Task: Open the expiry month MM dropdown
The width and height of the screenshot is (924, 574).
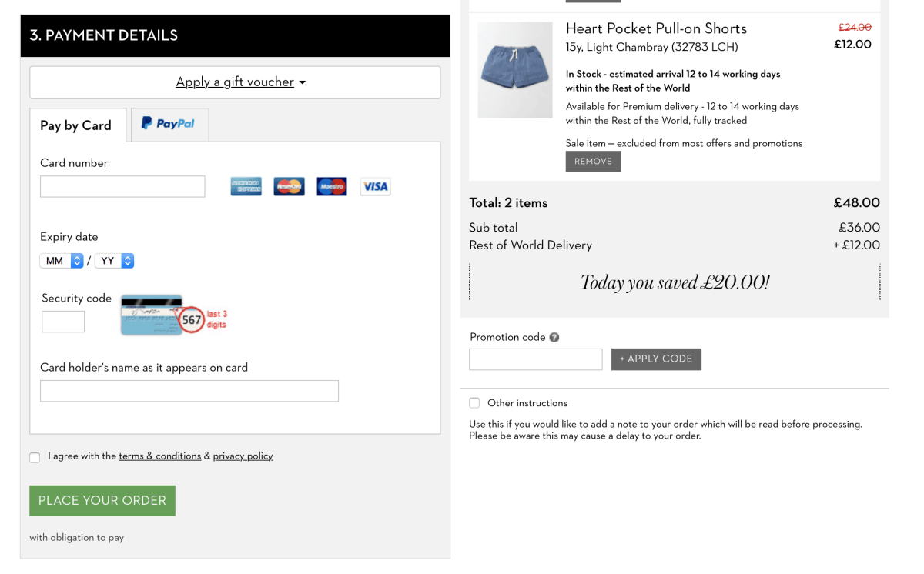Action: (x=62, y=261)
